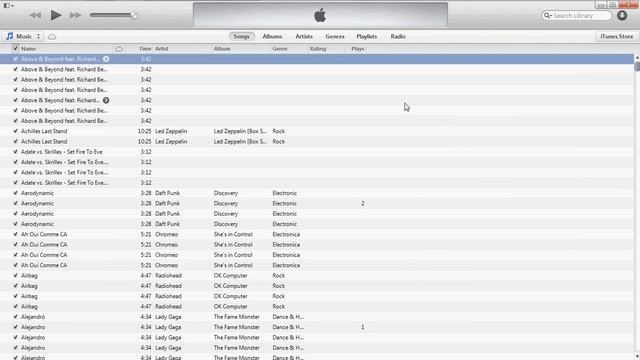Click Led Zeppelin in first Achilles Last Stand row

pos(171,131)
